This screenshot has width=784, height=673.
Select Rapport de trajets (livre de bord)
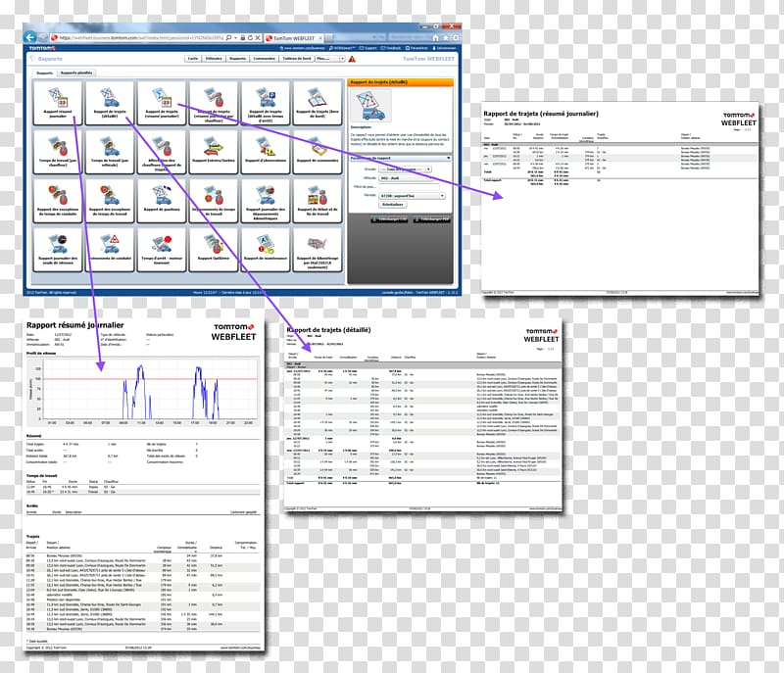318,104
